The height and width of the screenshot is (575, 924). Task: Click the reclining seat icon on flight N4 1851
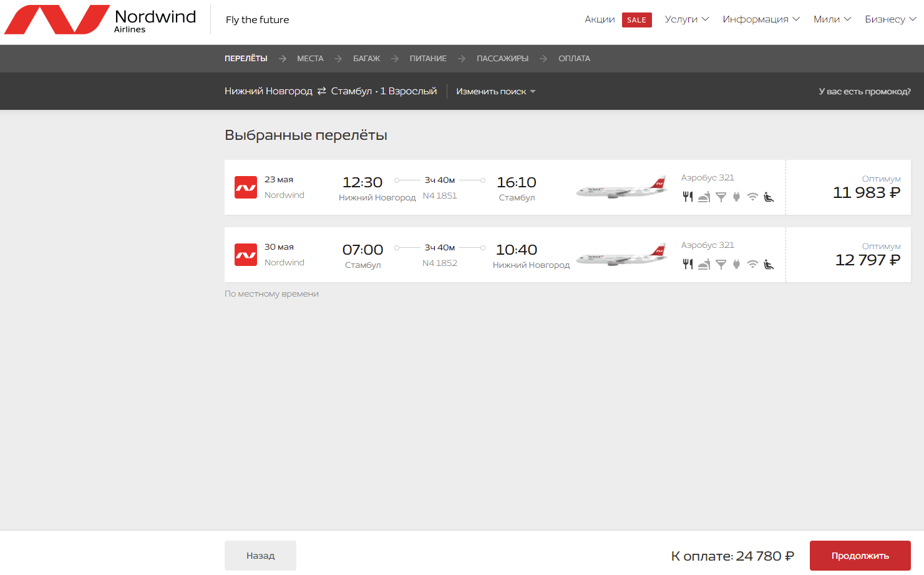pos(769,197)
